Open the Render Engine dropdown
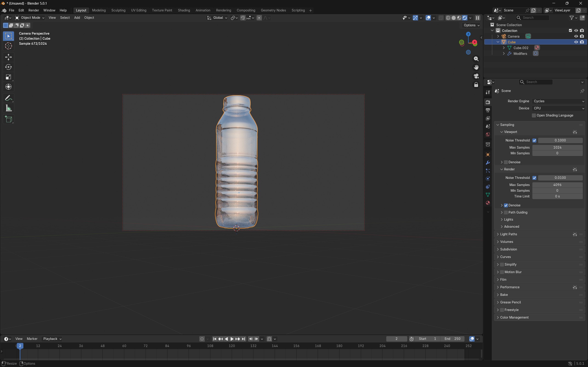588x367 pixels. pos(558,101)
